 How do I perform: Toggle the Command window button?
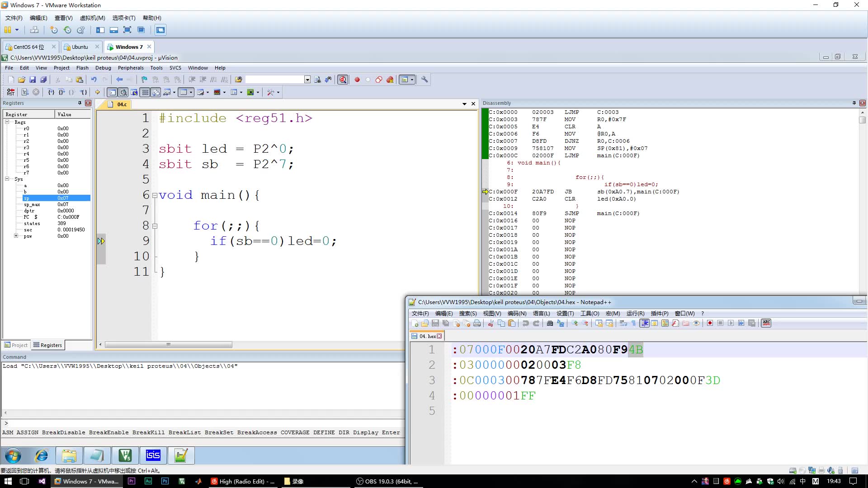click(112, 92)
